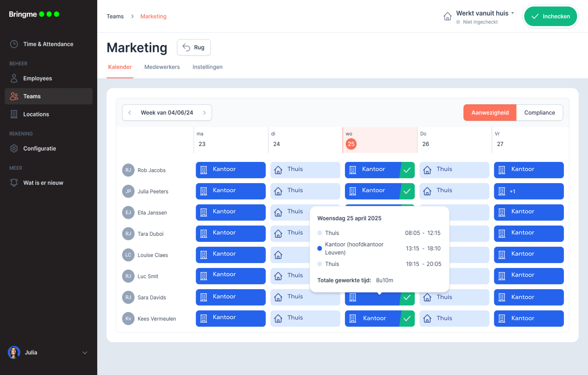Open Ella Janssen Friday Kantoor entry
This screenshot has height=375, width=588.
point(529,212)
